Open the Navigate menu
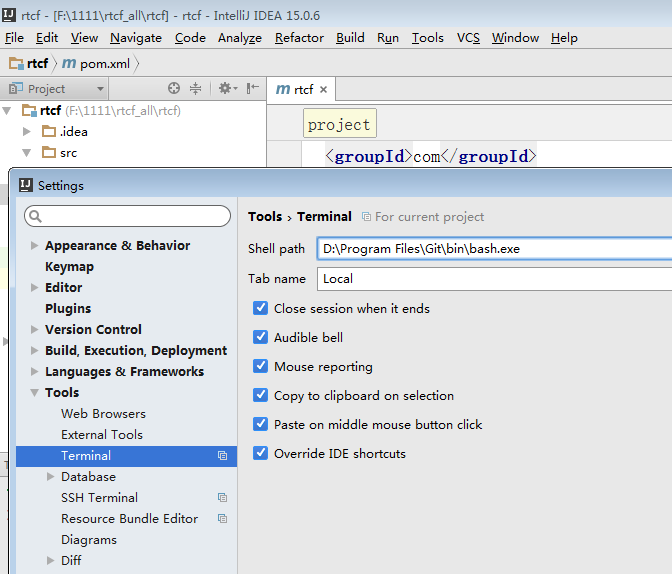Image resolution: width=672 pixels, height=574 pixels. coord(136,38)
